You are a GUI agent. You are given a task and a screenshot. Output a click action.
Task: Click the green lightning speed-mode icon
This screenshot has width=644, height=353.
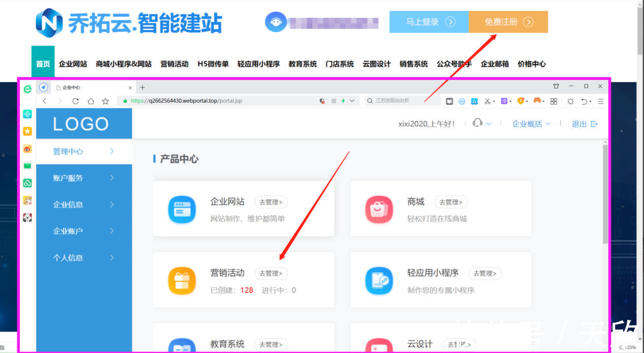point(343,101)
